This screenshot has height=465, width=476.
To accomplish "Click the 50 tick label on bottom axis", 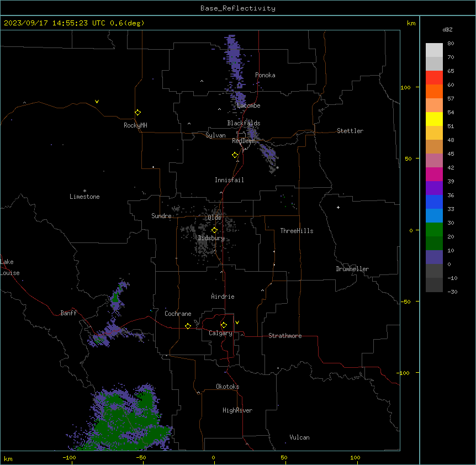I will point(284,457).
